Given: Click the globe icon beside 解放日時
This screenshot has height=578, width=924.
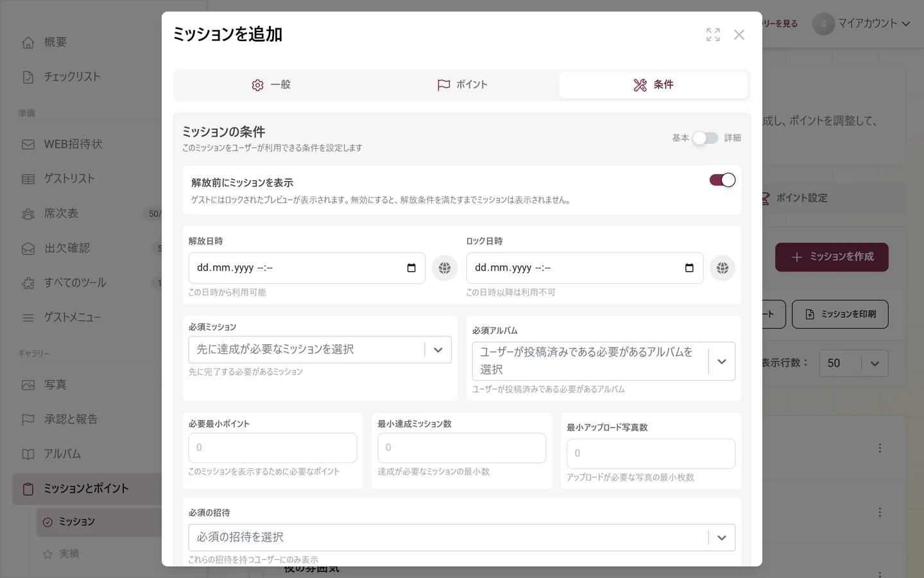Looking at the screenshot, I should 445,268.
